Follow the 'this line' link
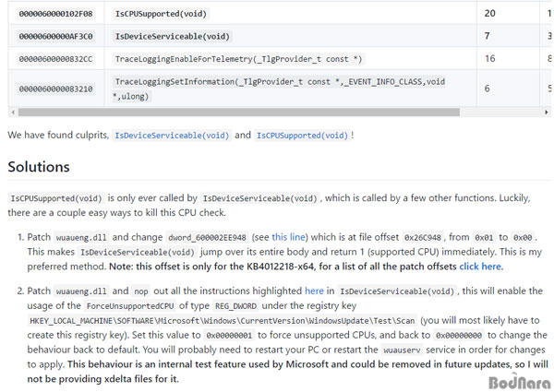 [288, 237]
